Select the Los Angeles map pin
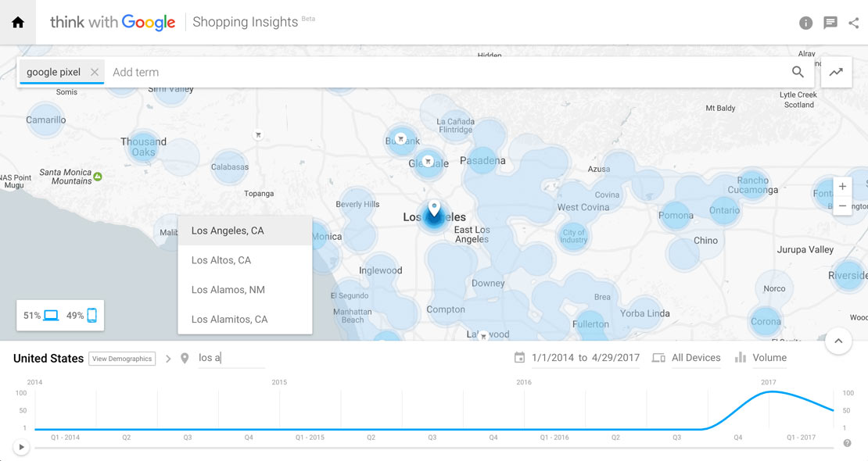Screen dimensions: 868x461 point(435,209)
